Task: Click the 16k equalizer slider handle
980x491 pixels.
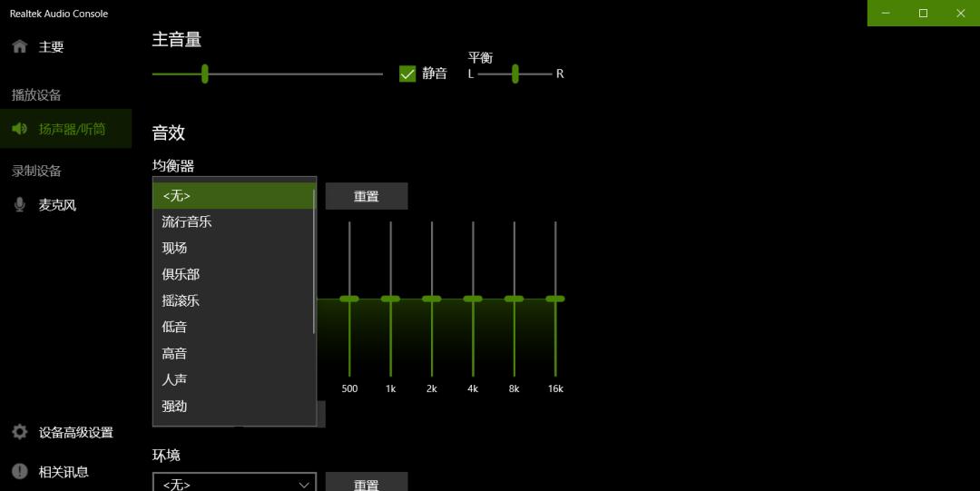Action: tap(555, 299)
